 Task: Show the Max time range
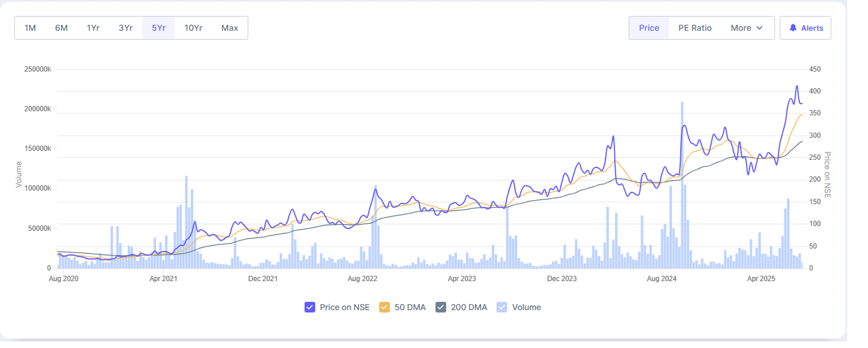(230, 28)
